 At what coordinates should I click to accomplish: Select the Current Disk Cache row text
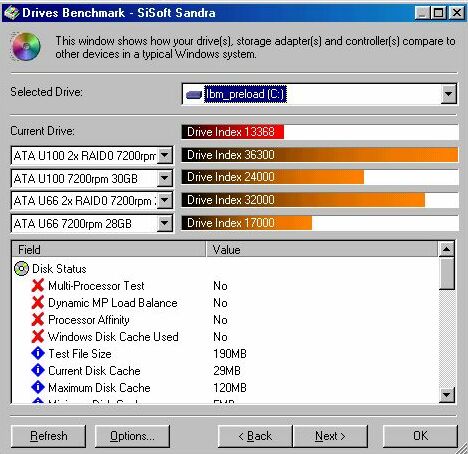[x=94, y=370]
